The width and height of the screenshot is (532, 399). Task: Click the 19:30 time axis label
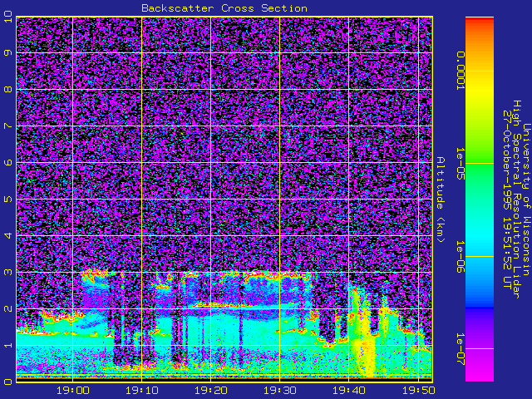(x=280, y=391)
